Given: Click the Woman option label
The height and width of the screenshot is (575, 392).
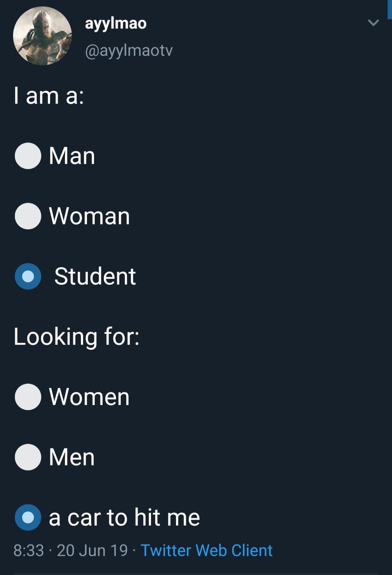Looking at the screenshot, I should pyautogui.click(x=89, y=216).
